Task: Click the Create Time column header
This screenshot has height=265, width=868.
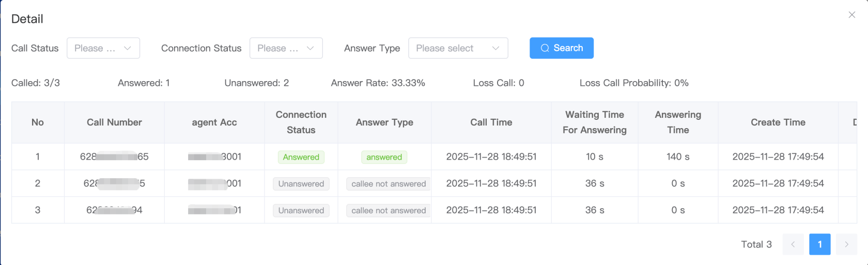Action: pos(778,122)
